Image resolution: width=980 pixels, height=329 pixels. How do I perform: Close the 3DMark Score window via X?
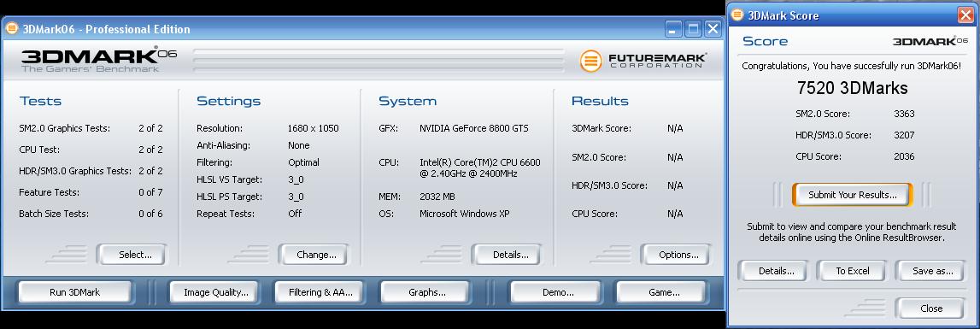pyautogui.click(x=965, y=15)
